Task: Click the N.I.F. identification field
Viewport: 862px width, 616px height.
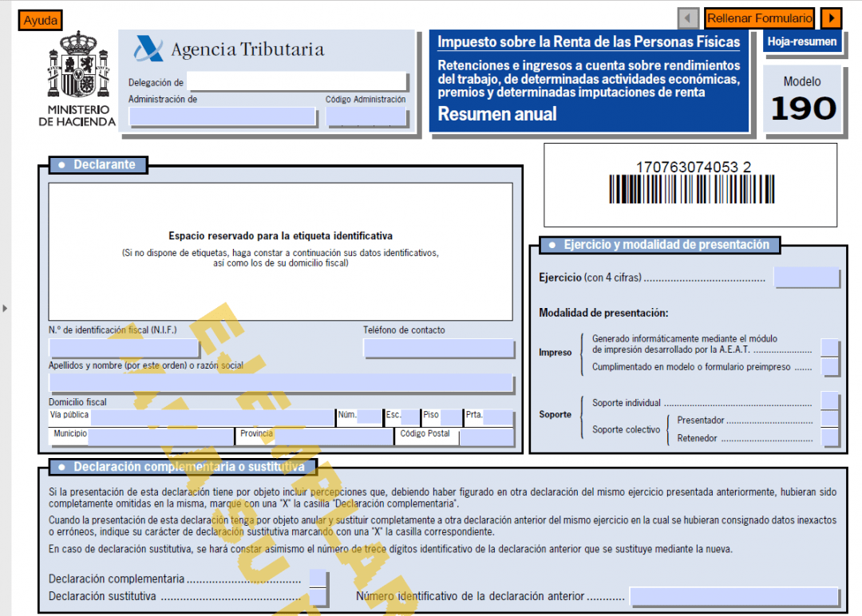Action: 124,349
